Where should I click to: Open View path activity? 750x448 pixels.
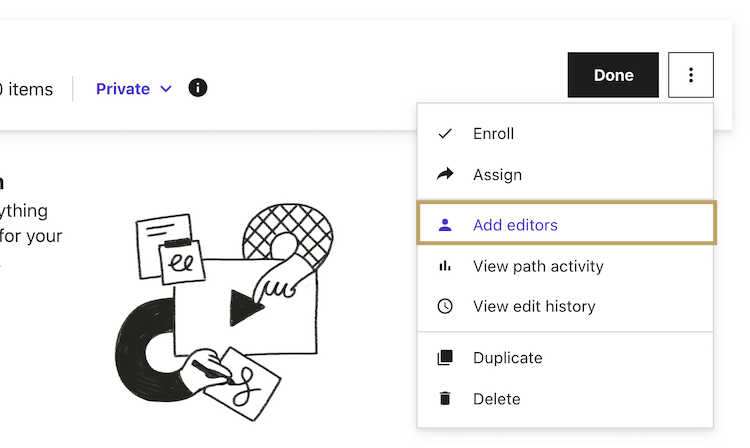coord(538,266)
